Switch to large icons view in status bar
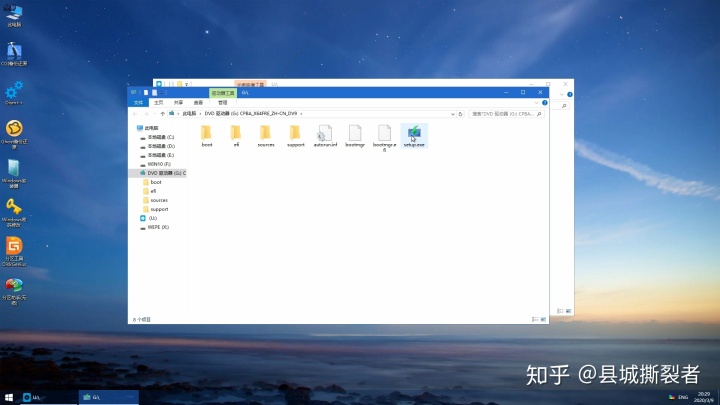This screenshot has height=405, width=720. pos(543,319)
